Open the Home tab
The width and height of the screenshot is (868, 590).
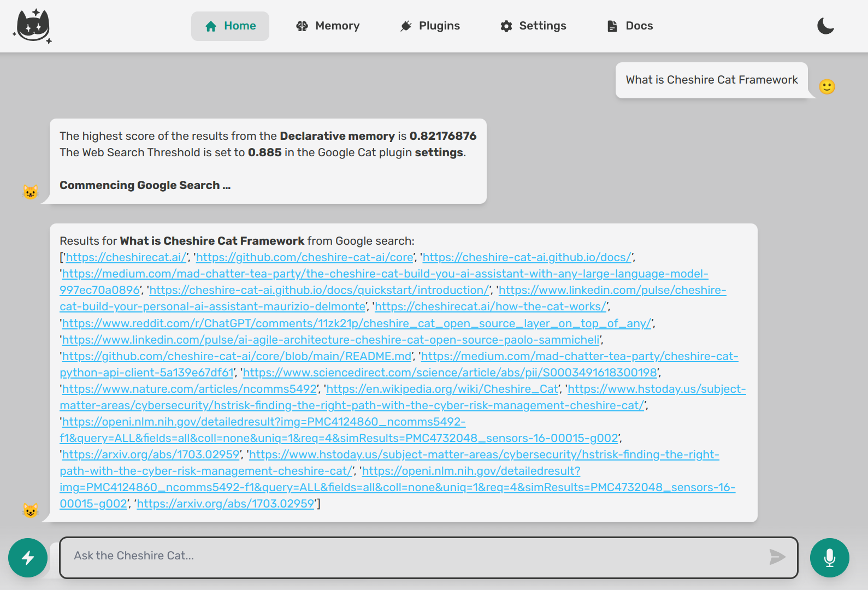pos(230,26)
